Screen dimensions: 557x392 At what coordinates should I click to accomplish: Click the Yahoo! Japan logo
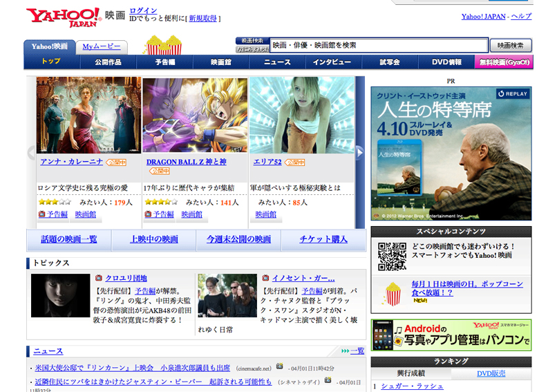[x=63, y=17]
